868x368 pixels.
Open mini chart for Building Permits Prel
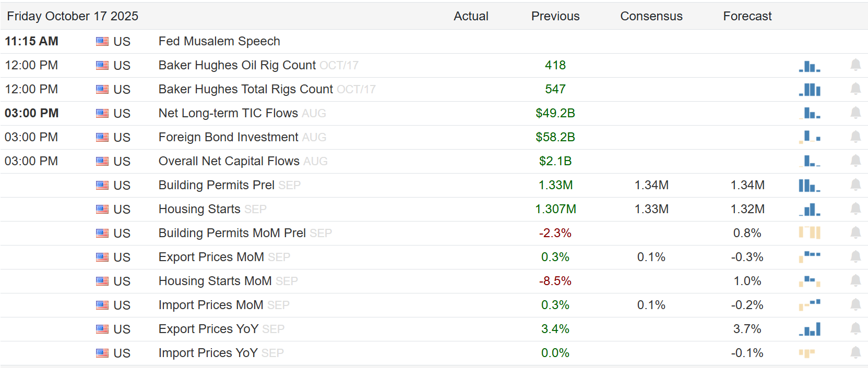809,185
